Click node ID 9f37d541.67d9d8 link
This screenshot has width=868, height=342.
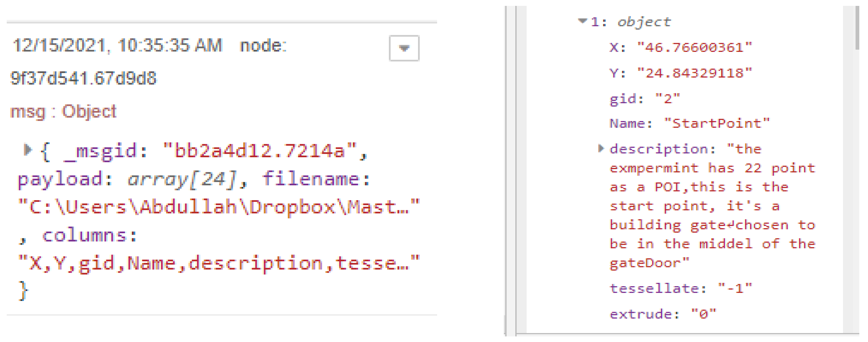click(83, 78)
